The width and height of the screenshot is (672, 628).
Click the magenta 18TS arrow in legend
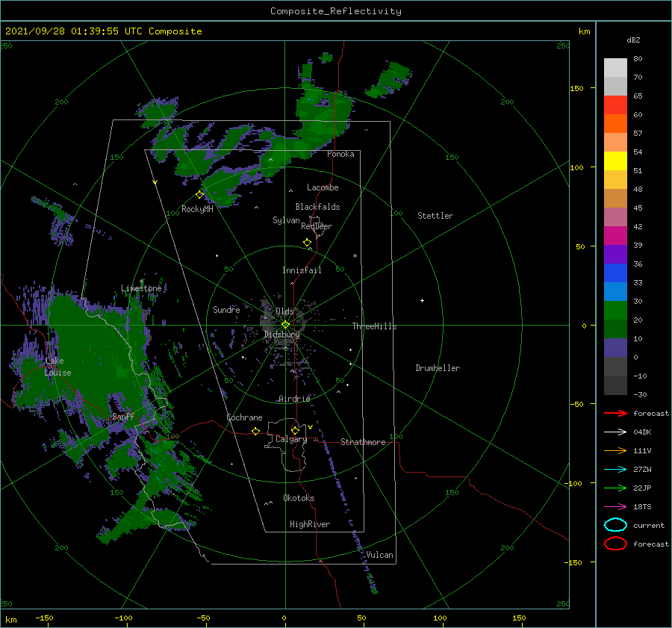tap(615, 507)
